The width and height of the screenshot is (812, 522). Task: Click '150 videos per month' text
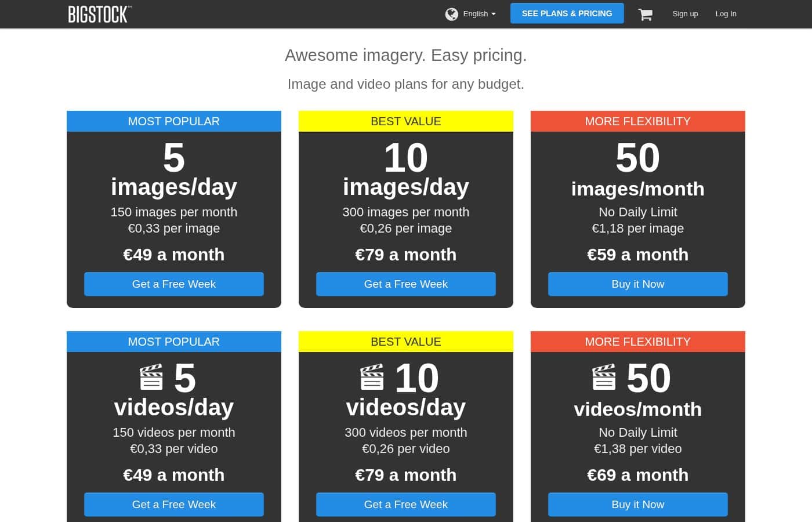tap(174, 433)
